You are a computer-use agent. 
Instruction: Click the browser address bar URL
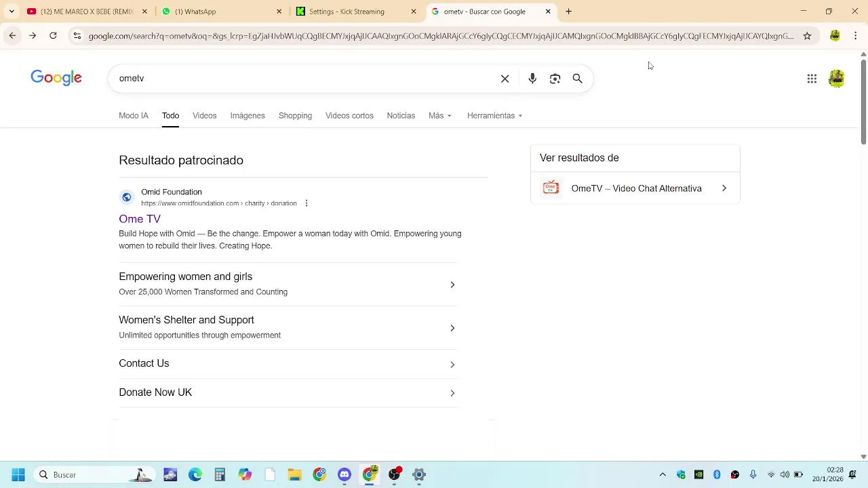[x=441, y=36]
